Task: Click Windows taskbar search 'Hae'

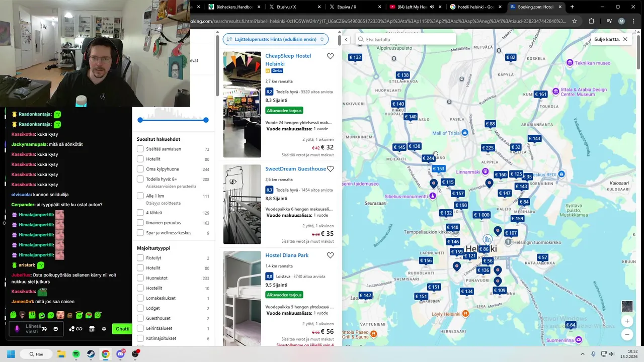Action: pos(37,354)
